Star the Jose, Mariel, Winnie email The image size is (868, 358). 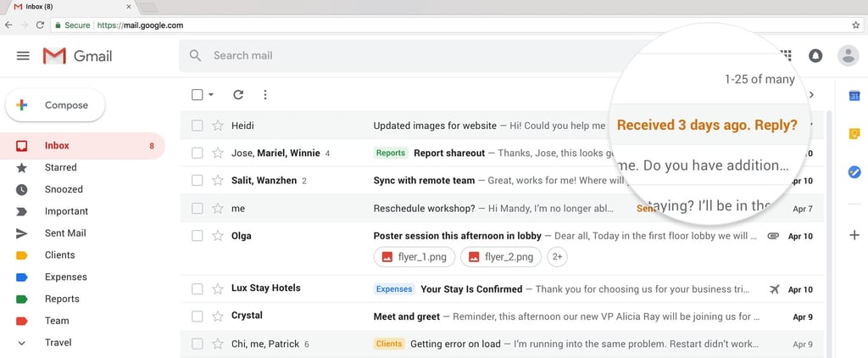tap(218, 153)
